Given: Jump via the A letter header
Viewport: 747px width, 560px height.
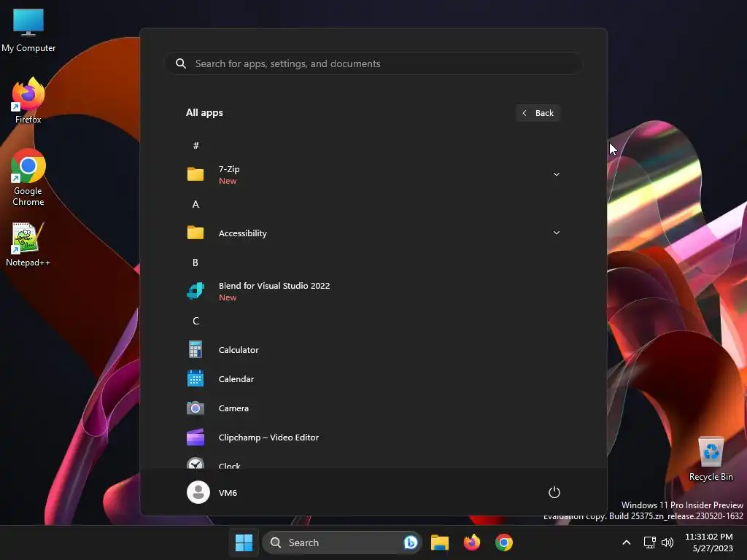Looking at the screenshot, I should tap(196, 204).
